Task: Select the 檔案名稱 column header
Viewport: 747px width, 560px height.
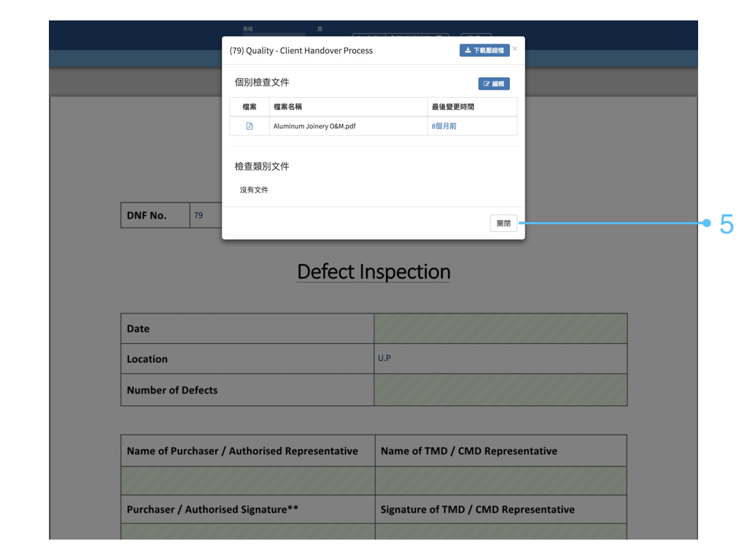Action: [x=287, y=107]
